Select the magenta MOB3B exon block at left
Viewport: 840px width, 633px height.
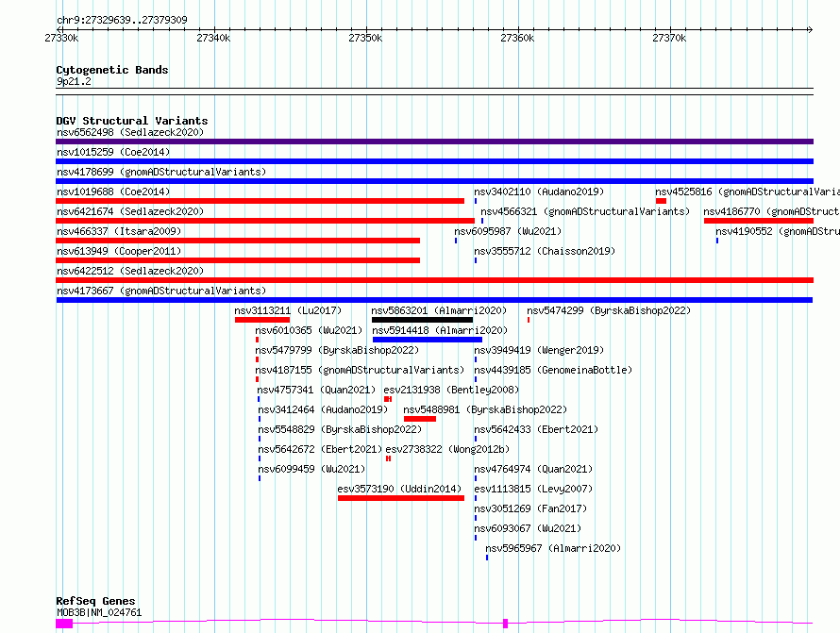(x=64, y=624)
